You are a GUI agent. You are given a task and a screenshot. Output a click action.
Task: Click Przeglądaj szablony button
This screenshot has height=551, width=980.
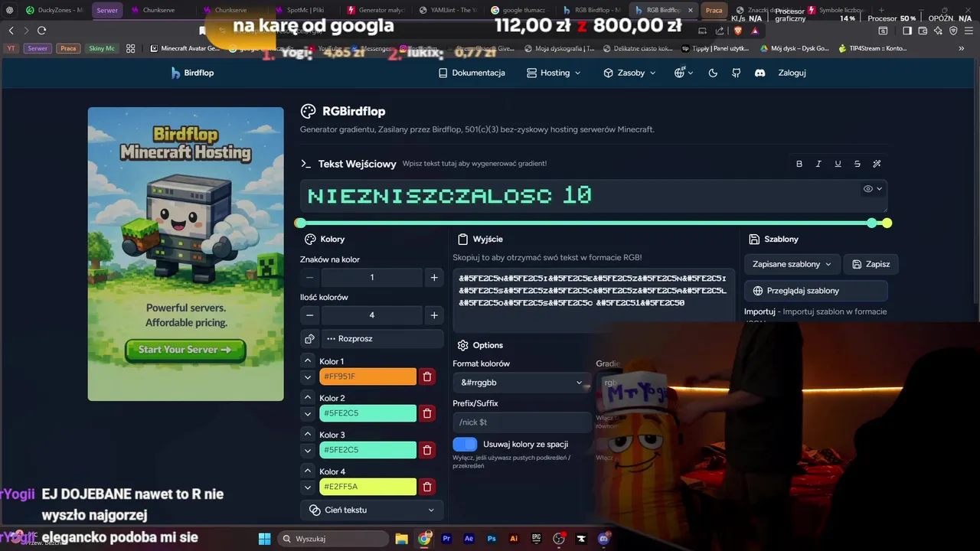(816, 291)
